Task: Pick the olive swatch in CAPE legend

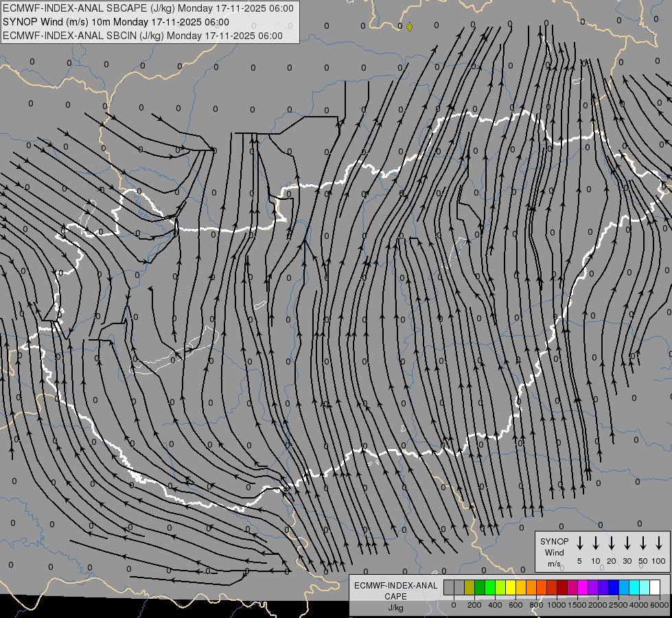Action: (x=470, y=587)
